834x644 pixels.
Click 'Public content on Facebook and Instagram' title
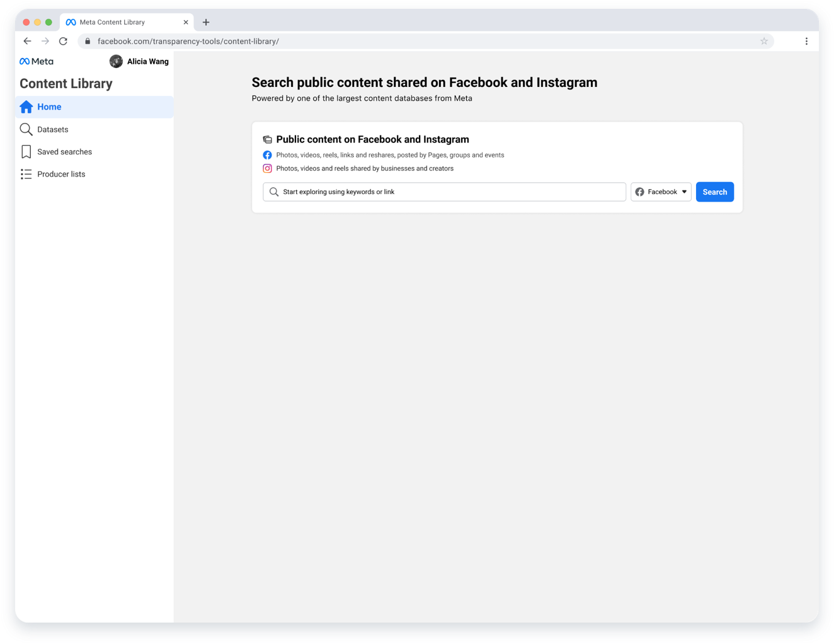tap(372, 139)
